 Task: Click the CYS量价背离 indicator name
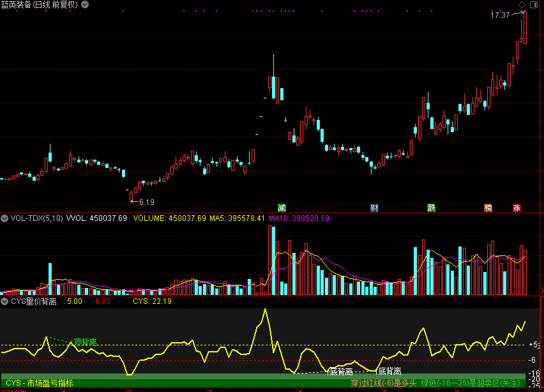(34, 301)
